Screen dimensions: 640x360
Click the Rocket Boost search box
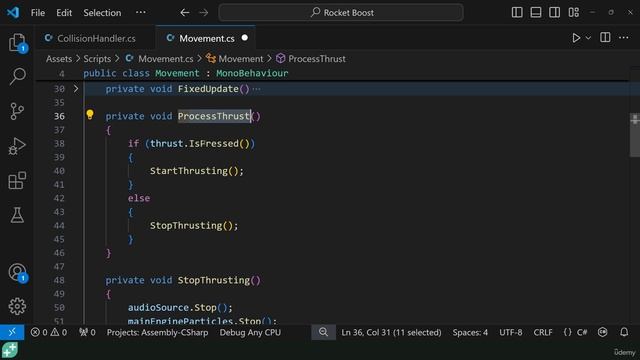341,13
